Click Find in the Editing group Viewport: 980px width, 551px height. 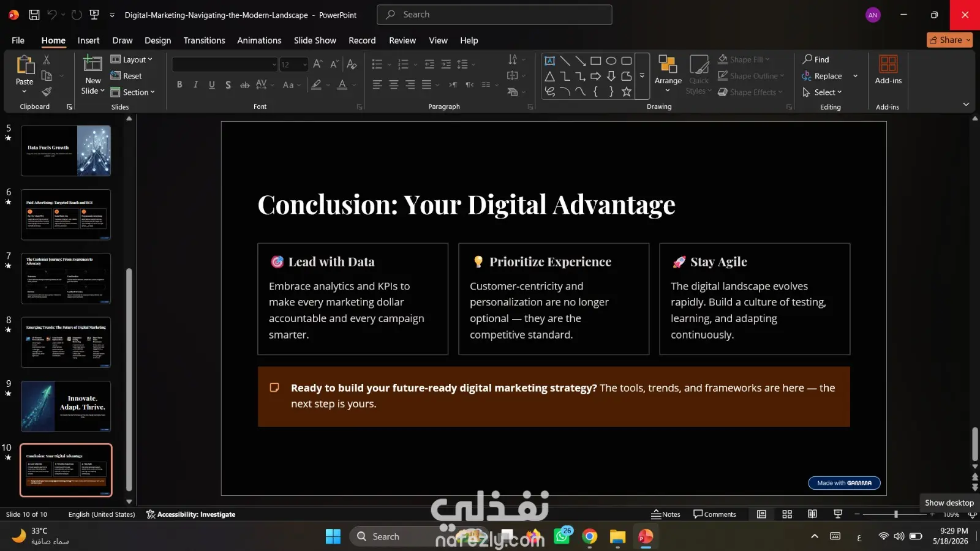816,59
